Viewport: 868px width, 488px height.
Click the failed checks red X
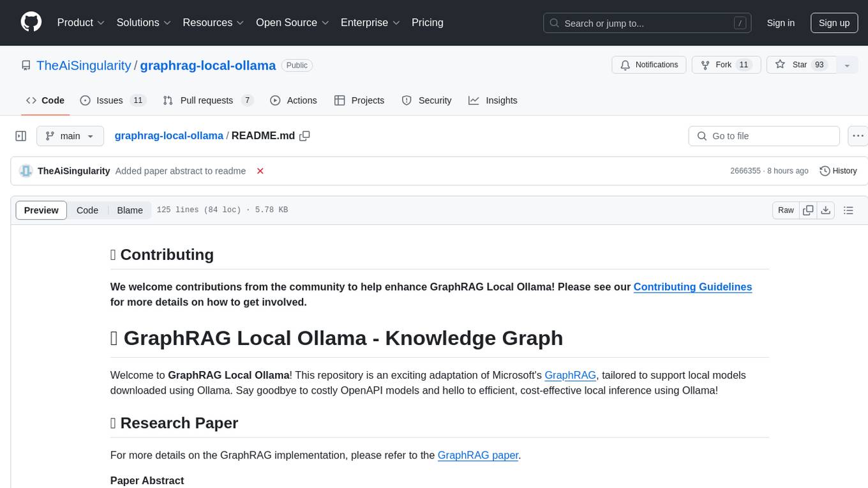point(260,171)
